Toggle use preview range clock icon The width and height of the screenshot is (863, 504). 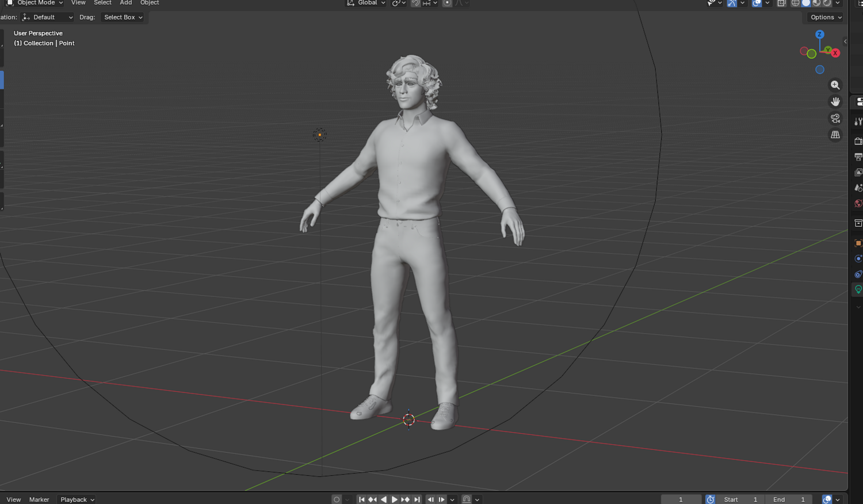[x=711, y=499]
